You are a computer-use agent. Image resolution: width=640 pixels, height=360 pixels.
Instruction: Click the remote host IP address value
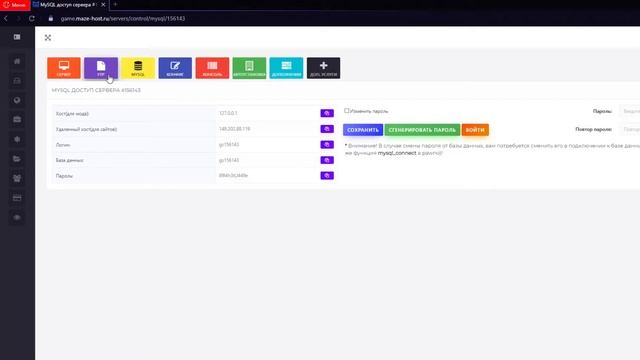tap(235, 129)
